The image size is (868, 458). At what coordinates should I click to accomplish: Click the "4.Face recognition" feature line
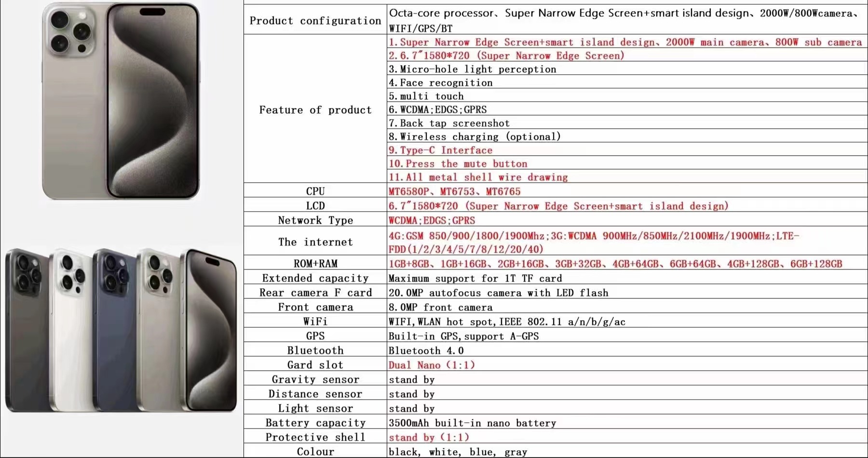pos(441,83)
